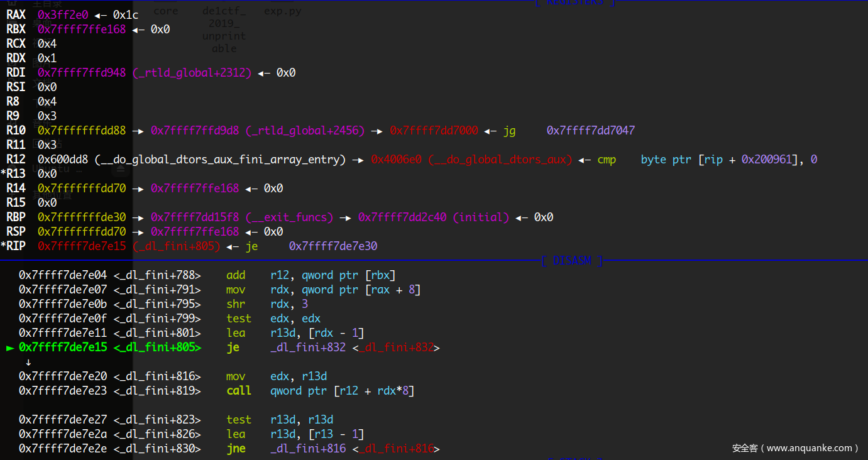Screen dimensions: 868x460
Task: Select R12 value 0x600dd8
Action: tap(63, 159)
